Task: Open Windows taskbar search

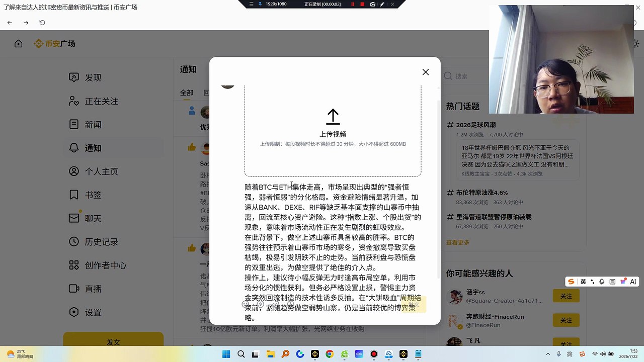Action: click(241, 354)
